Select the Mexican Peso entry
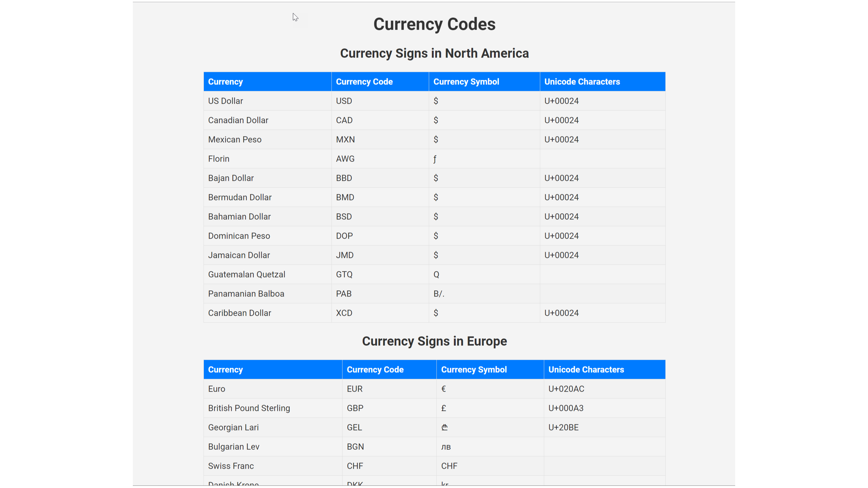The width and height of the screenshot is (868, 488). [235, 139]
